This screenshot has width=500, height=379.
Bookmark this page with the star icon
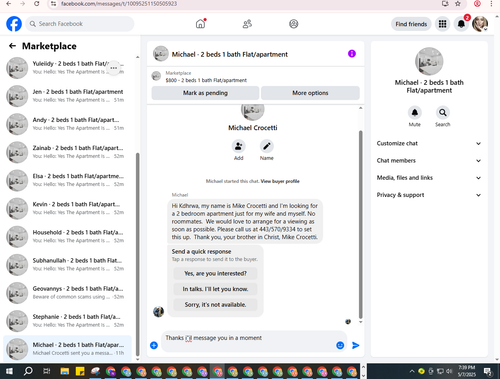pos(458,4)
